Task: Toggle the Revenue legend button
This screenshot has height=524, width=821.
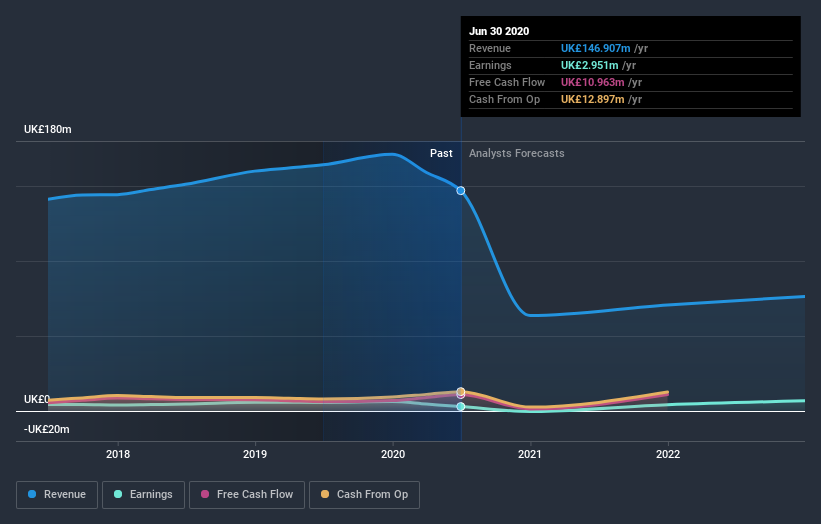Action: point(57,495)
